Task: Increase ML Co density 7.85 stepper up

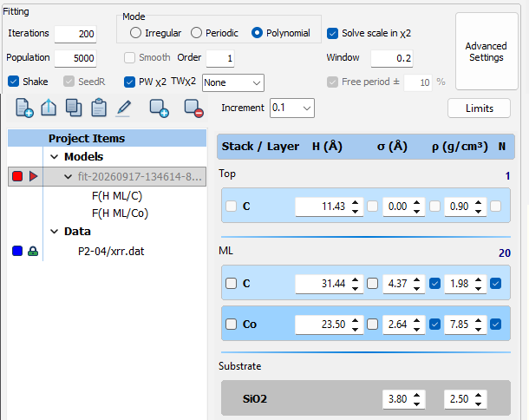Action: click(x=479, y=320)
